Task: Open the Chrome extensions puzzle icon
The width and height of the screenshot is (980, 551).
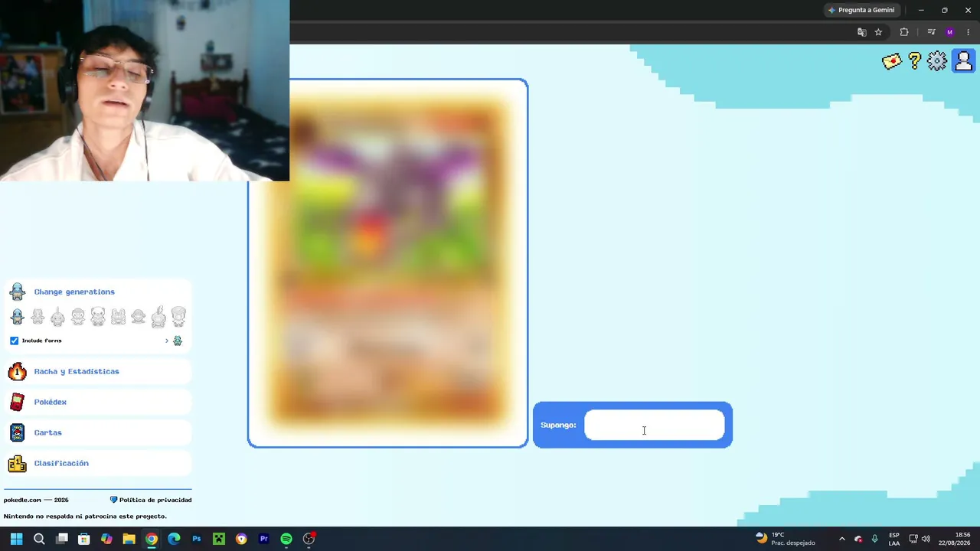Action: pos(904,32)
